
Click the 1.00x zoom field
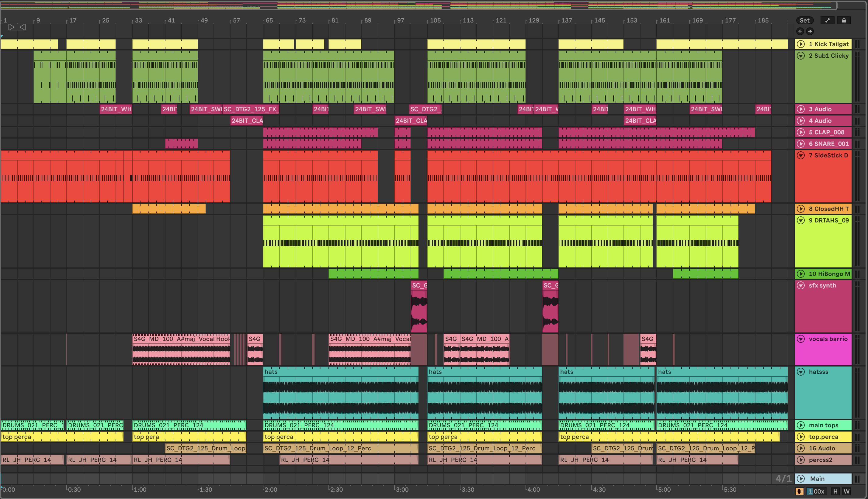816,491
